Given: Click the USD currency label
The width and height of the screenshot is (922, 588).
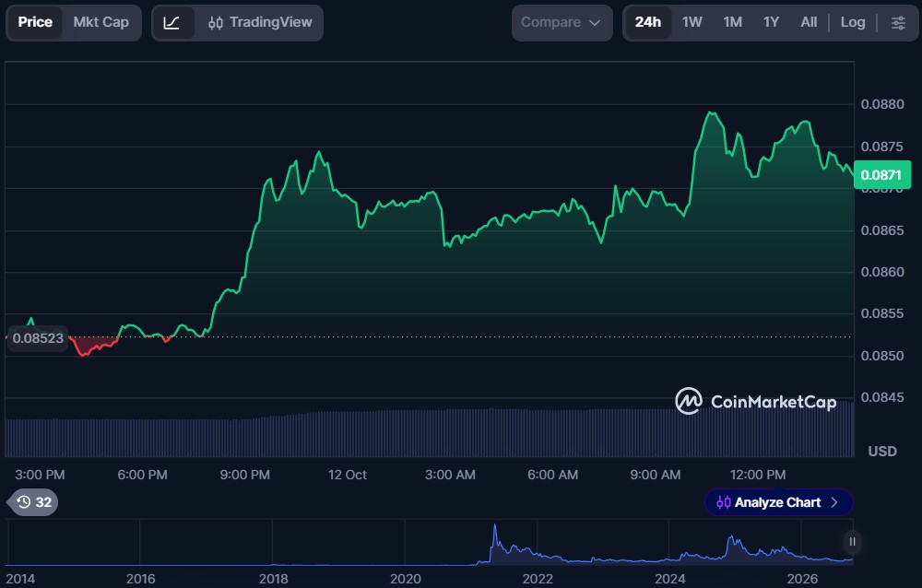Looking at the screenshot, I should (882, 451).
